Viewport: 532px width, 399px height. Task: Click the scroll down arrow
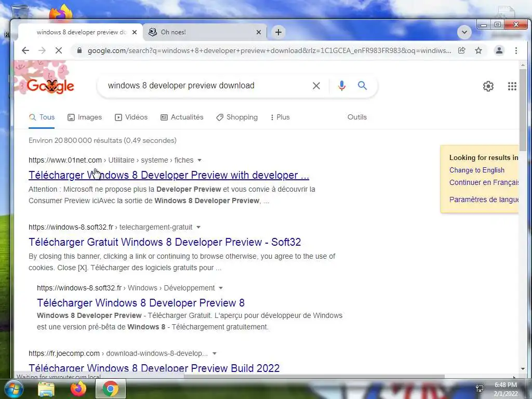point(523,369)
